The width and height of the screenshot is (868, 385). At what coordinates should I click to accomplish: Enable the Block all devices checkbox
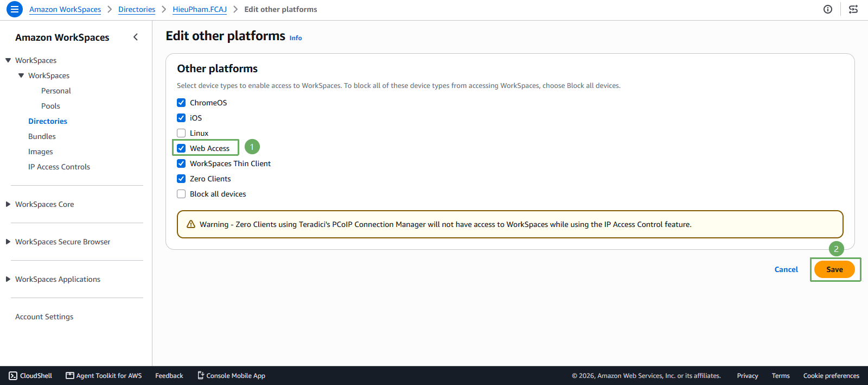point(181,194)
